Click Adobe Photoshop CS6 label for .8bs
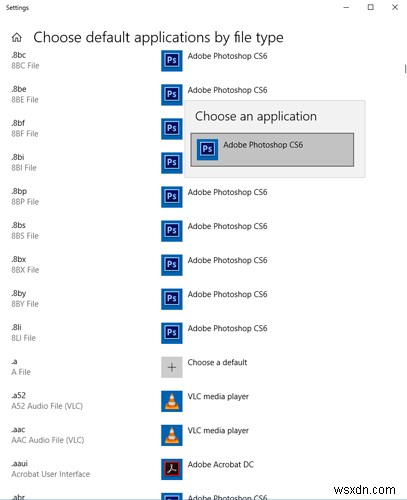The image size is (407, 500). (x=227, y=226)
